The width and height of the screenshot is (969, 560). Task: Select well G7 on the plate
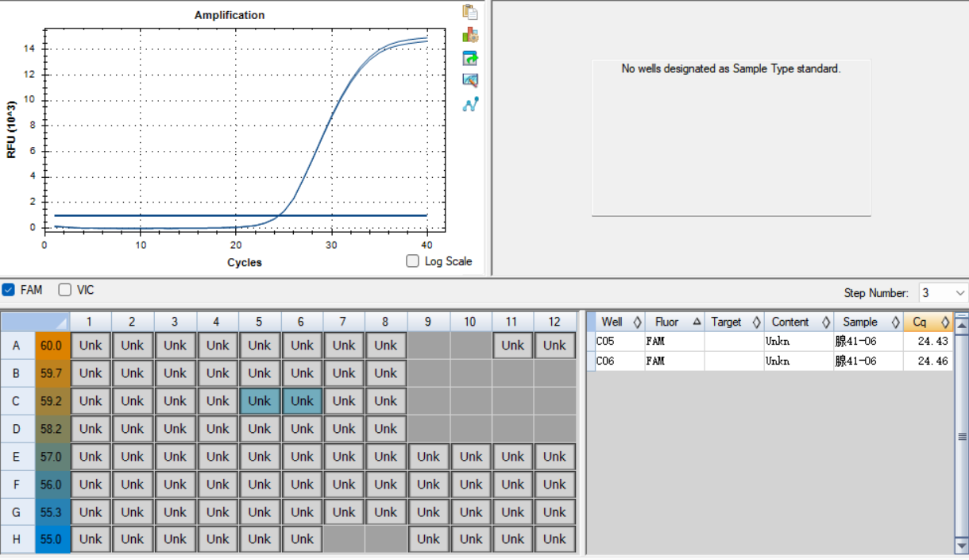point(344,512)
